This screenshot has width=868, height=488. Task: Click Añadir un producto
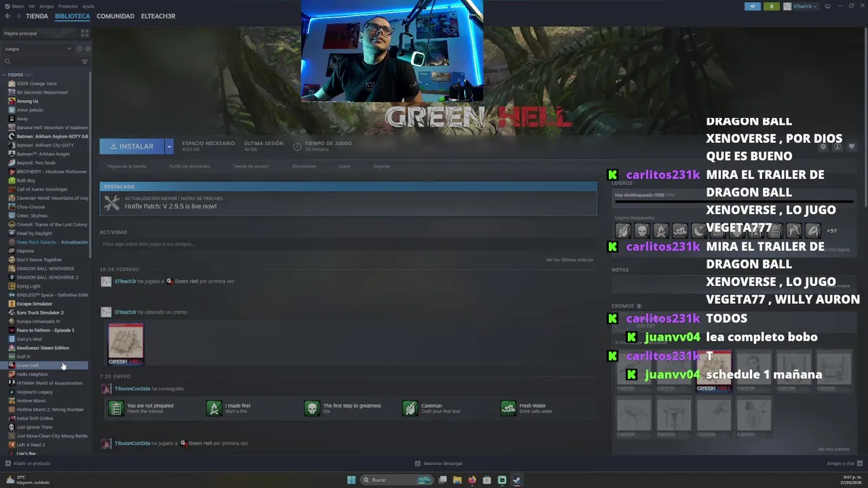pos(28,464)
